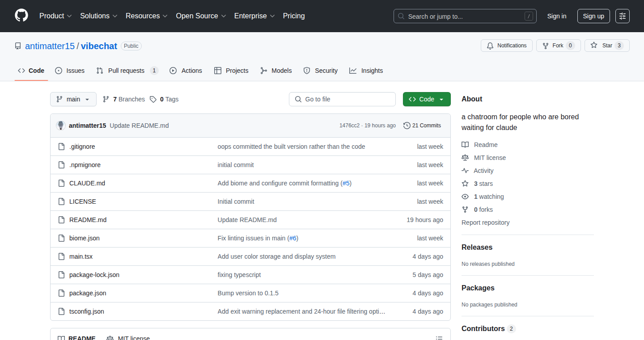Viewport: 644px width, 340px height.
Task: Select the Code tab
Action: [31, 71]
